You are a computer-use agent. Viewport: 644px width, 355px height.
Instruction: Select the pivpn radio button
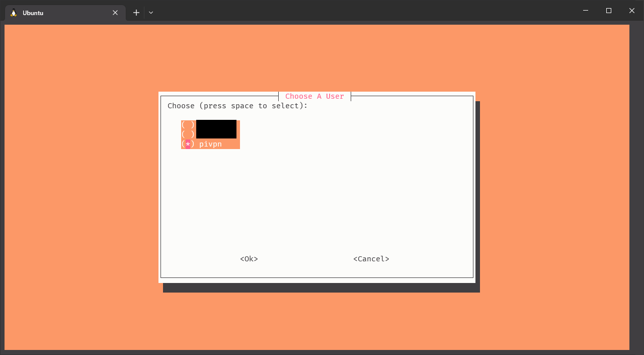tap(188, 145)
